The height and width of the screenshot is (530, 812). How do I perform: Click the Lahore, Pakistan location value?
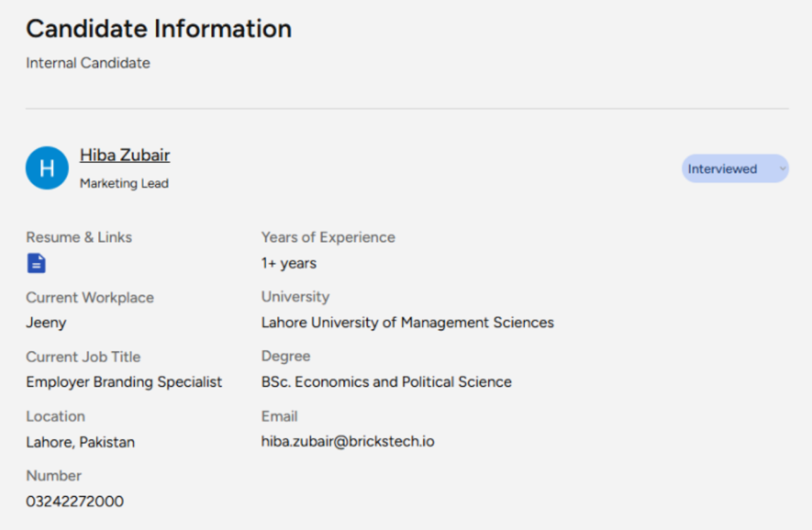(x=80, y=442)
